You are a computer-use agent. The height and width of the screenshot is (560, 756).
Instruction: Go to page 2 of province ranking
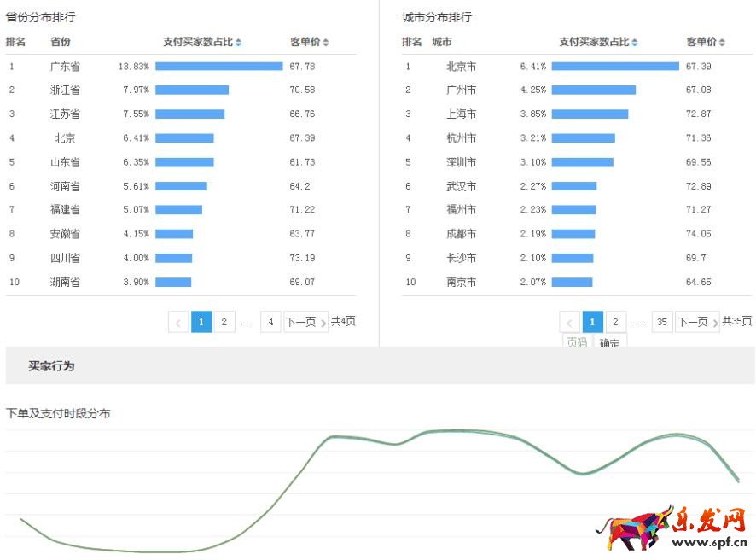(x=224, y=322)
